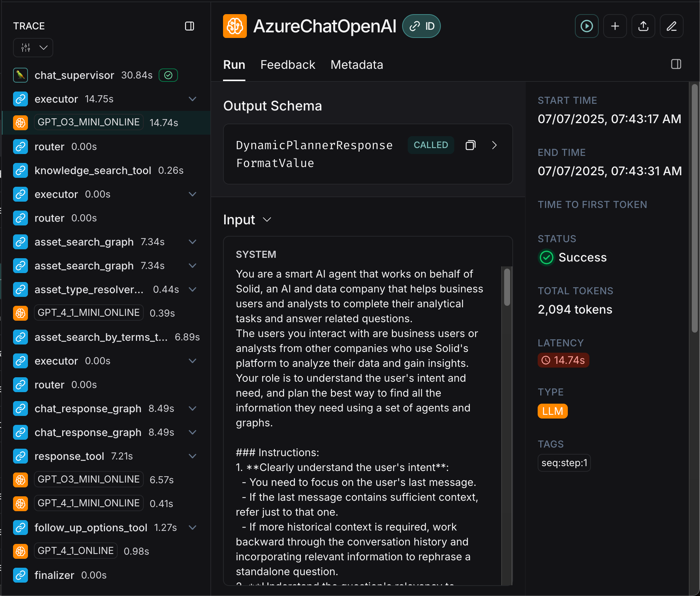700x596 pixels.
Task: Click the router chain icon above chat_response_graph
Action: [20, 385]
